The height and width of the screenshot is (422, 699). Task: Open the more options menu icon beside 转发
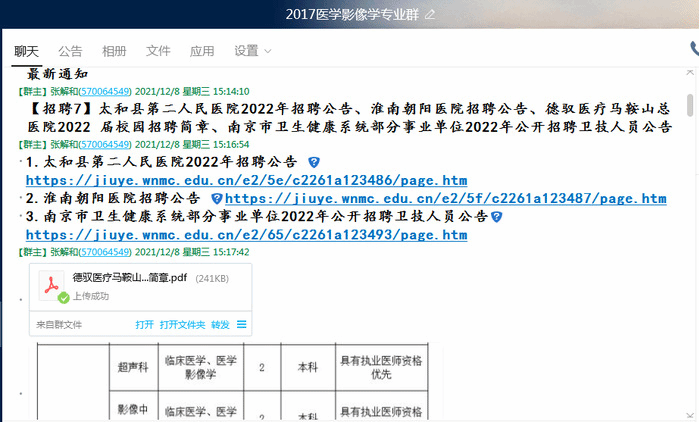point(242,325)
